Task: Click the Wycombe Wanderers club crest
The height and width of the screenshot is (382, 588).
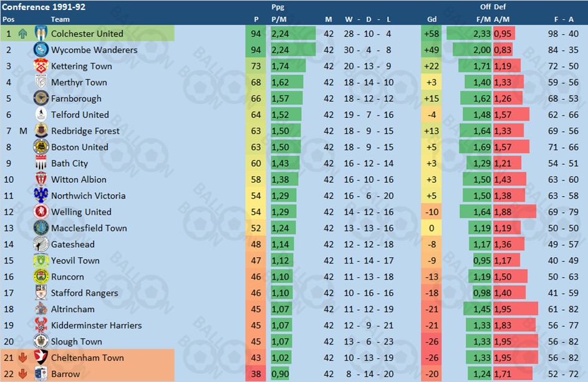Action: tap(41, 49)
